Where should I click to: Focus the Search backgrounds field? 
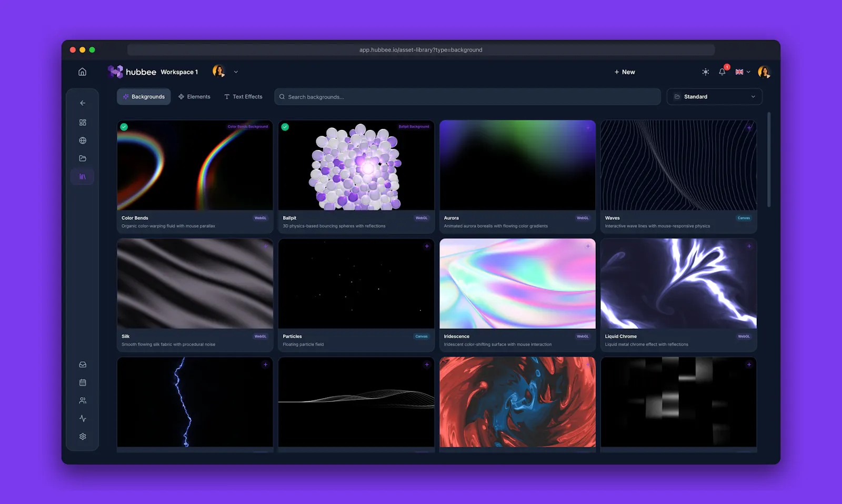(x=467, y=97)
